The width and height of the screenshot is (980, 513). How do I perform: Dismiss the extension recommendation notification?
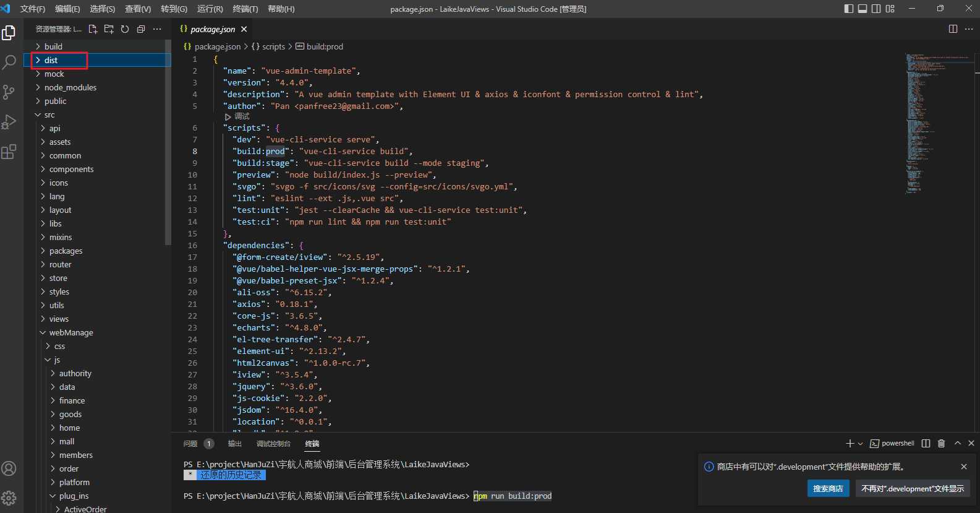(964, 467)
